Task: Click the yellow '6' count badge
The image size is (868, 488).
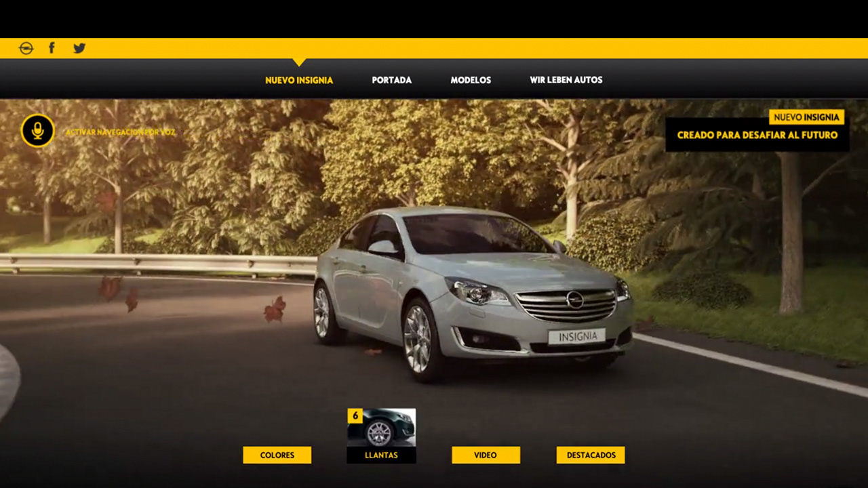Action: [x=355, y=415]
